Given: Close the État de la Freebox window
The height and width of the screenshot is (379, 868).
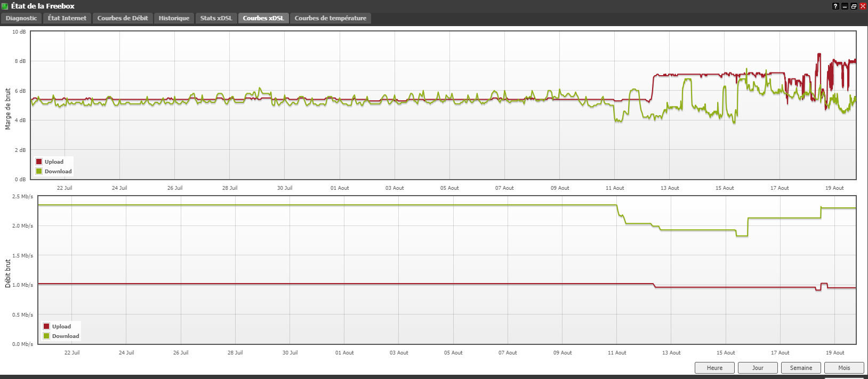Looking at the screenshot, I should coord(863,6).
